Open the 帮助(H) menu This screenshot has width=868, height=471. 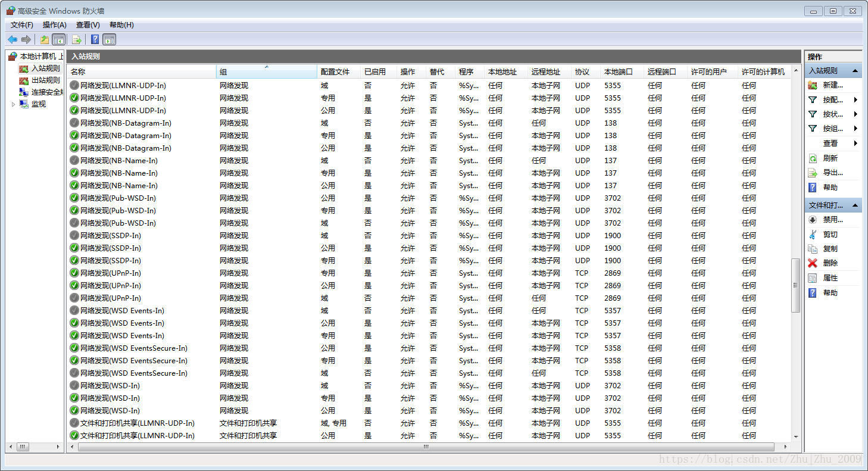point(121,25)
